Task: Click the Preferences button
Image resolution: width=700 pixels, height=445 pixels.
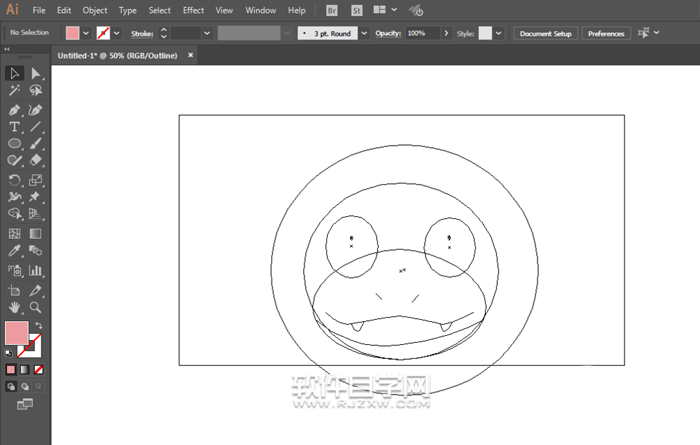Action: tap(606, 33)
